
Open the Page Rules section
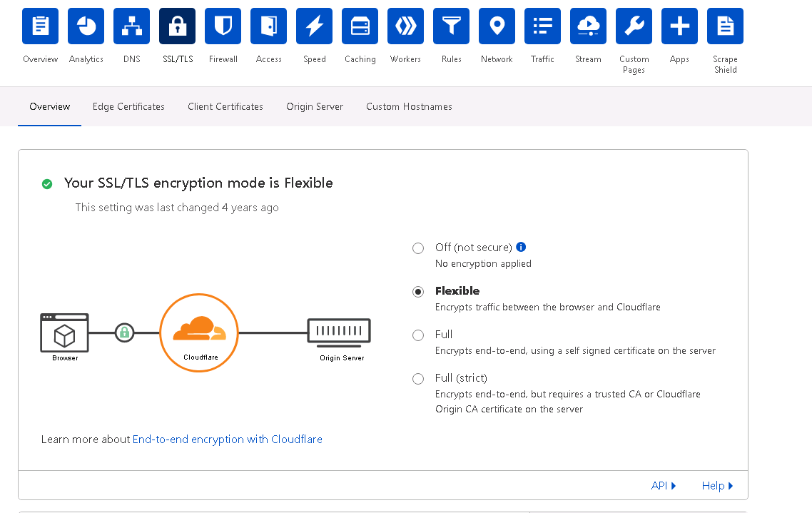451,26
